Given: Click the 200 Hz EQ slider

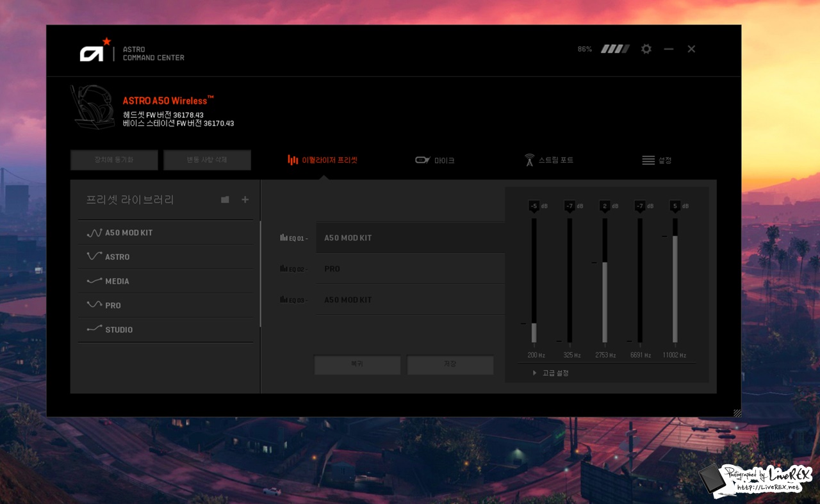Looking at the screenshot, I should pos(534,280).
